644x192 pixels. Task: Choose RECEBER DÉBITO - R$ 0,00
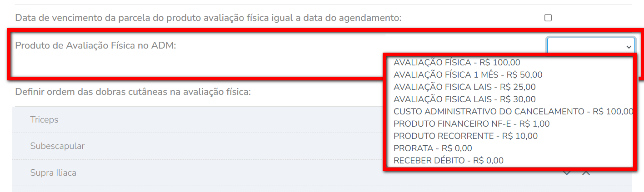coord(448,161)
